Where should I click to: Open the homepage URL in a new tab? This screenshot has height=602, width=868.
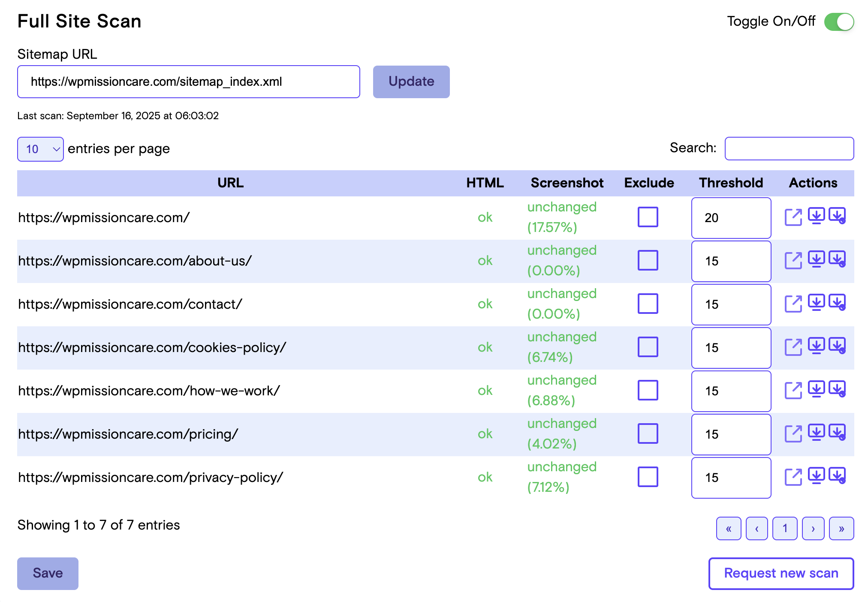coord(794,217)
